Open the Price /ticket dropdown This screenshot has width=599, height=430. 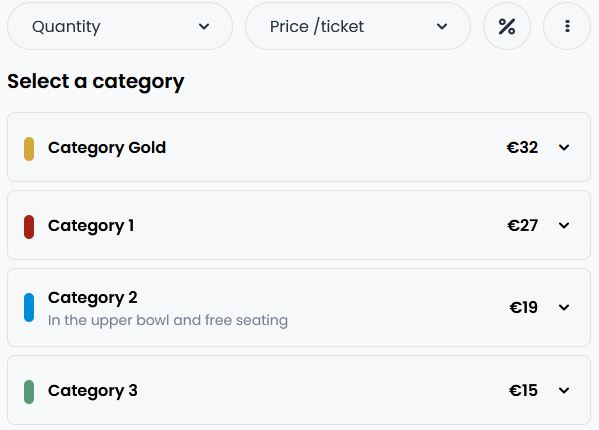tap(358, 26)
